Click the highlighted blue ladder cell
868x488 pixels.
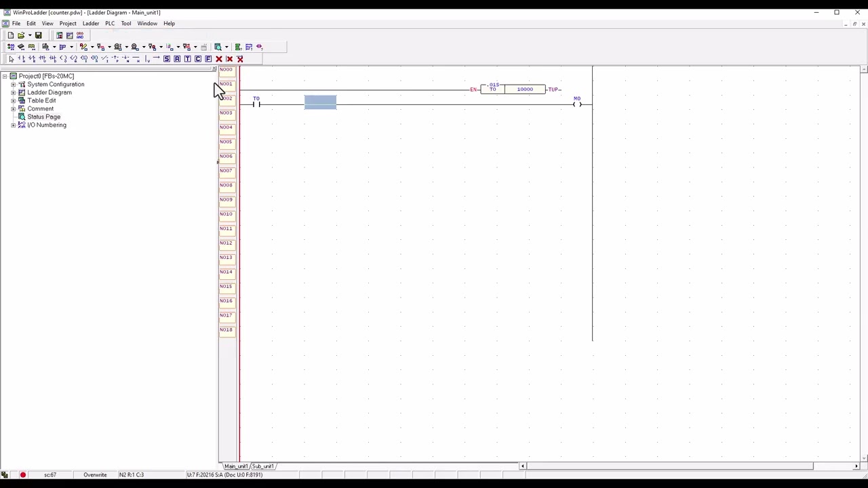(x=320, y=102)
